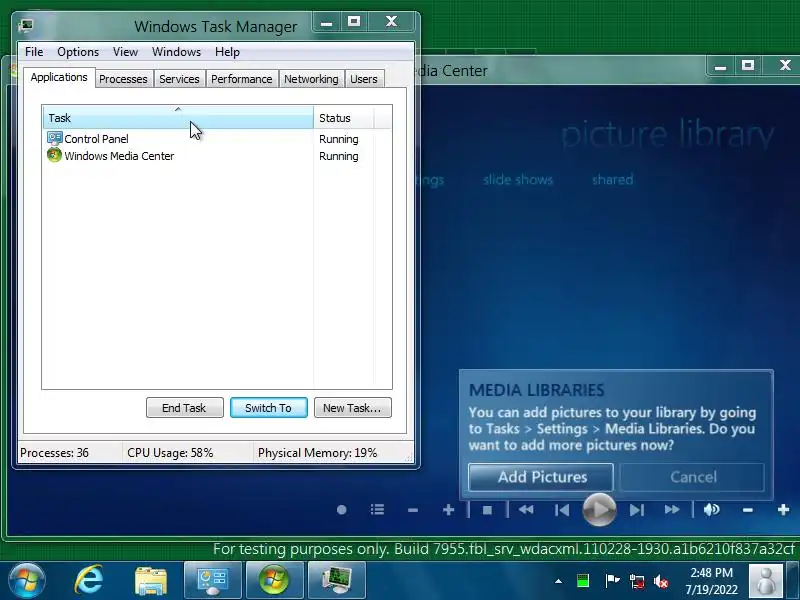The image size is (800, 600).
Task: Switch to Control Panel taskbar button
Action: point(213,580)
